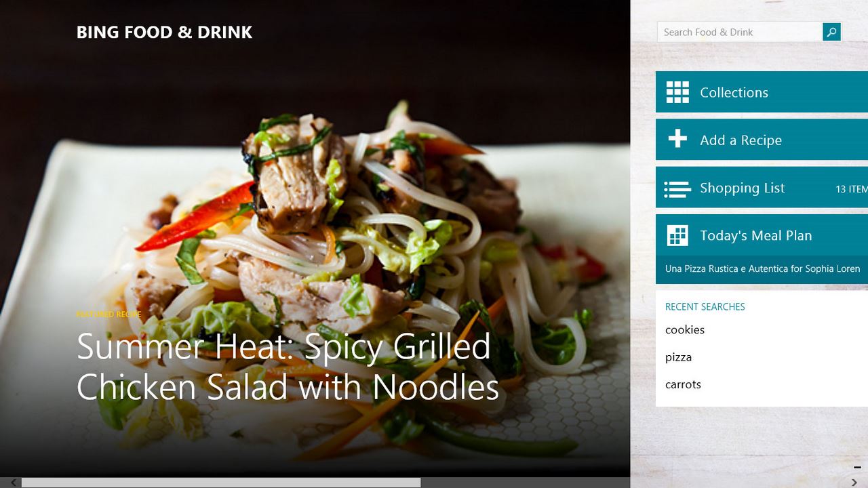Click the magnifier search icon button

[831, 32]
